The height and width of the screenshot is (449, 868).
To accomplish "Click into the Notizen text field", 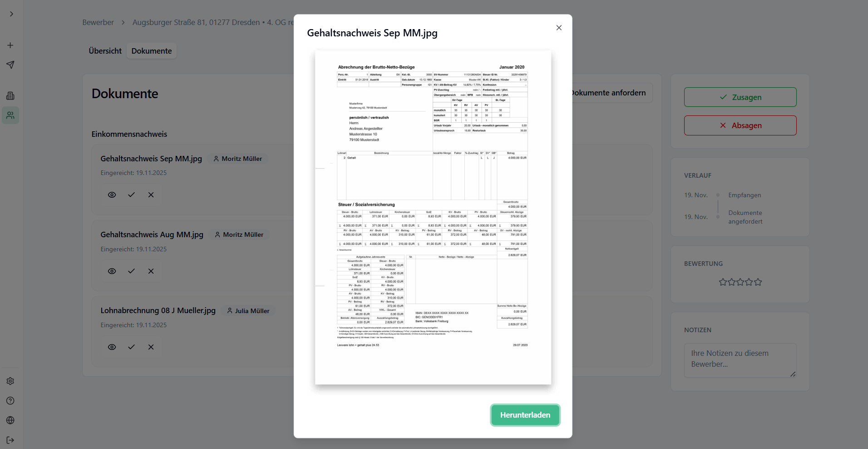I will (740, 360).
